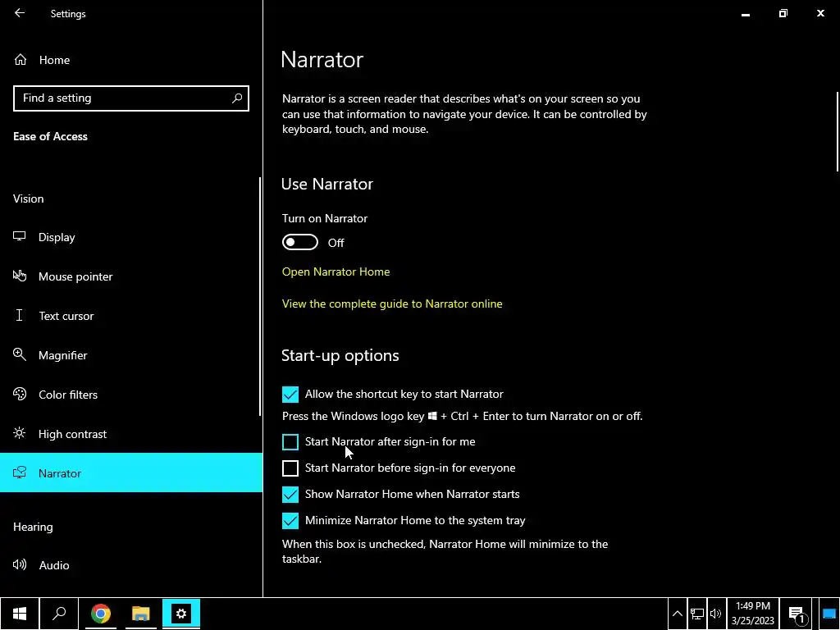The height and width of the screenshot is (630, 840).
Task: Open Google Chrome from the taskbar
Action: 101,614
